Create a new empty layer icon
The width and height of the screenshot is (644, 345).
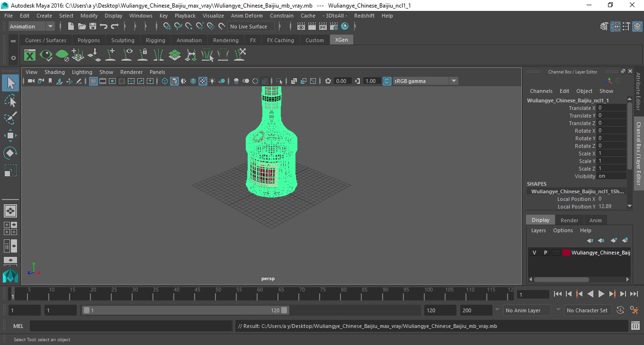click(614, 240)
